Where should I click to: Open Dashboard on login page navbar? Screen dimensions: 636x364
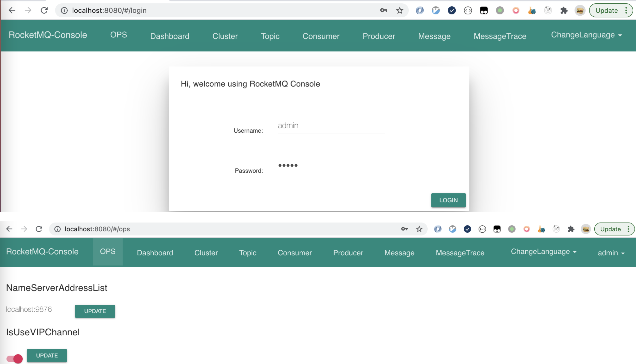pos(170,36)
